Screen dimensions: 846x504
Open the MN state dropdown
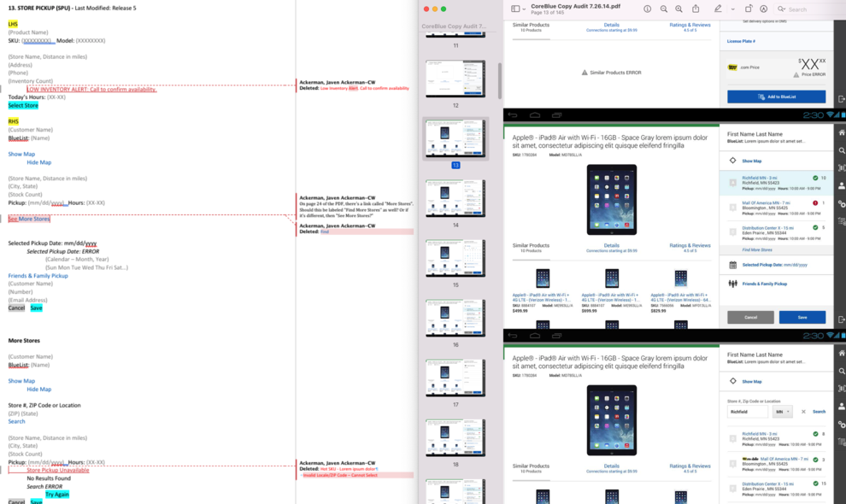783,412
